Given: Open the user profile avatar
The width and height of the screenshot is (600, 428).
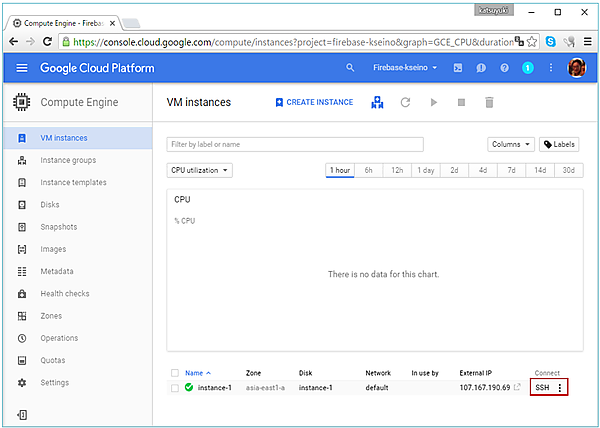Looking at the screenshot, I should 577,68.
